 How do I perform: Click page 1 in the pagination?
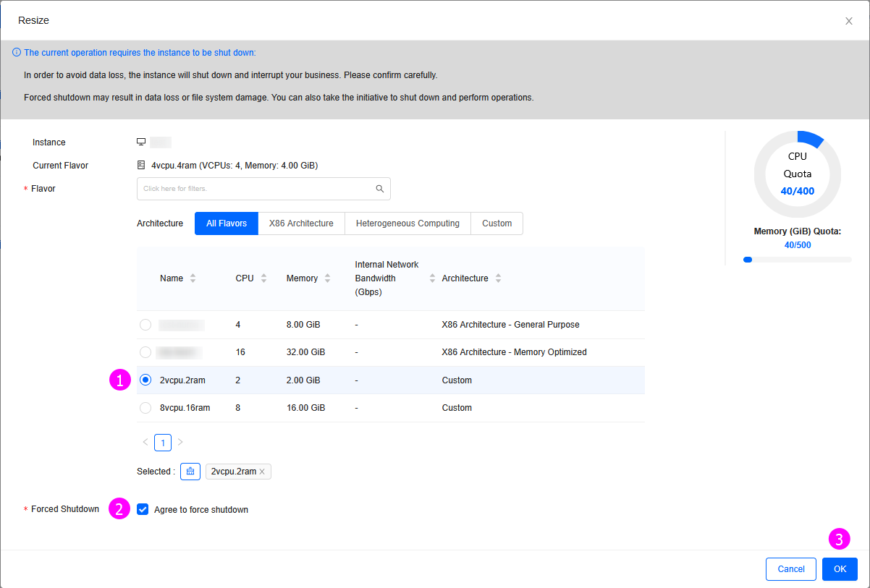click(163, 442)
